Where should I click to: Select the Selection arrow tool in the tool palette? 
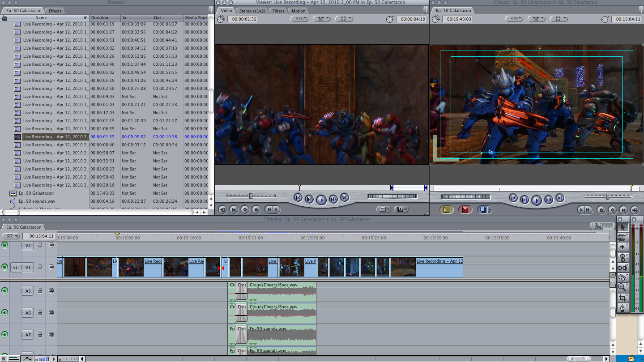click(x=623, y=227)
